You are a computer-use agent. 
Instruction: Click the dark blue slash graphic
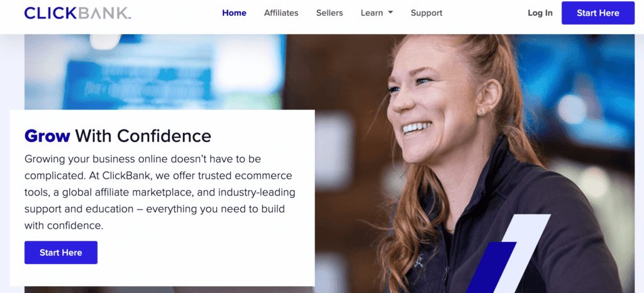[x=491, y=267]
